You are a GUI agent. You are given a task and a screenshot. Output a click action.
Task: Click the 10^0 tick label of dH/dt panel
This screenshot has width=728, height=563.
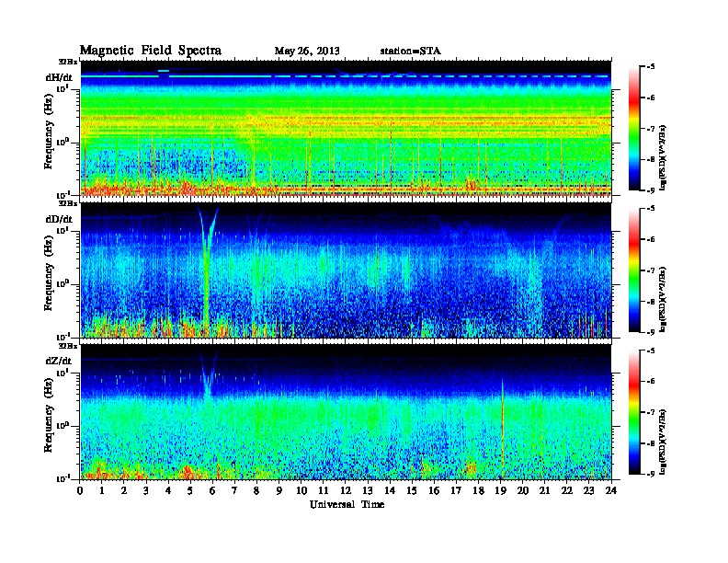(63, 142)
